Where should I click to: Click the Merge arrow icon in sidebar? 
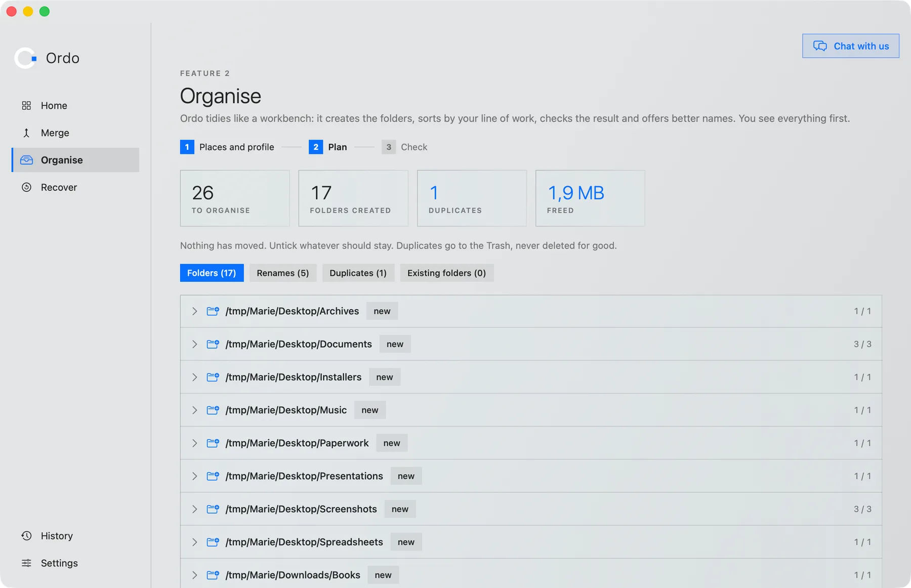click(x=26, y=133)
